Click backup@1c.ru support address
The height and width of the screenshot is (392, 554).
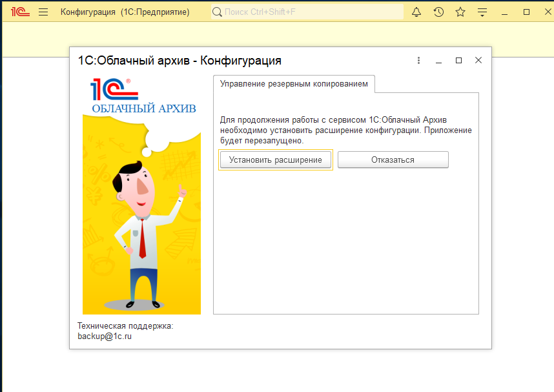(x=105, y=336)
